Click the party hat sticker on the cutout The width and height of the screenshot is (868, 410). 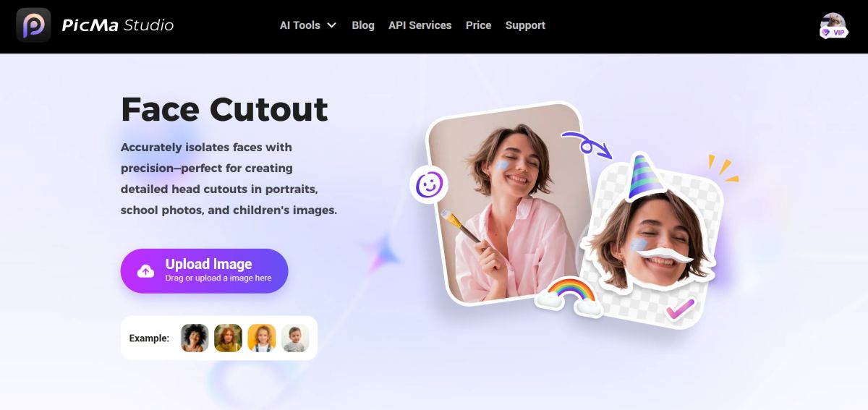tap(646, 176)
